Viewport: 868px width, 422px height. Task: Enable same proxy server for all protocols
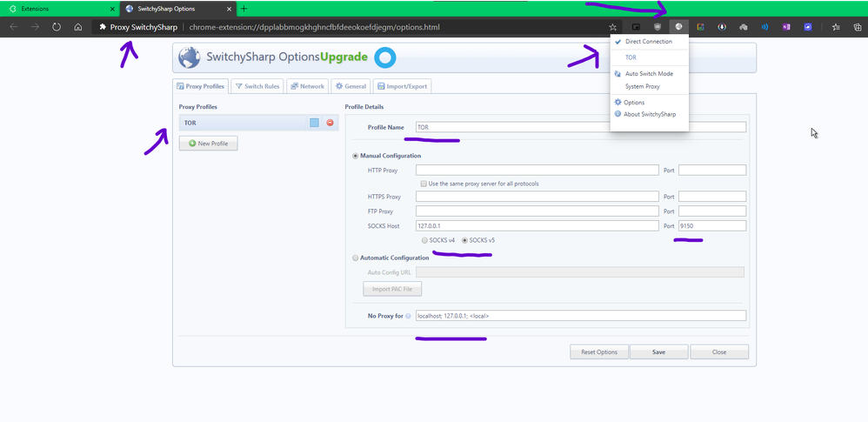424,184
